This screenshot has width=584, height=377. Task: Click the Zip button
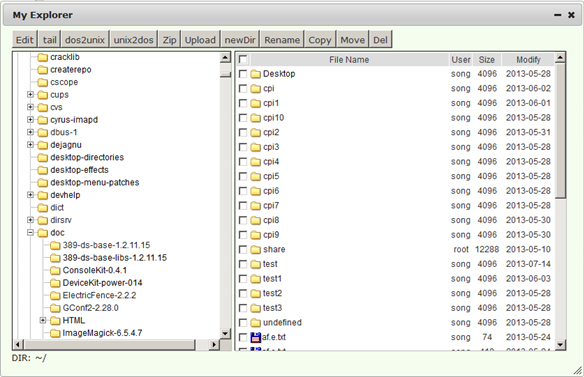point(169,40)
